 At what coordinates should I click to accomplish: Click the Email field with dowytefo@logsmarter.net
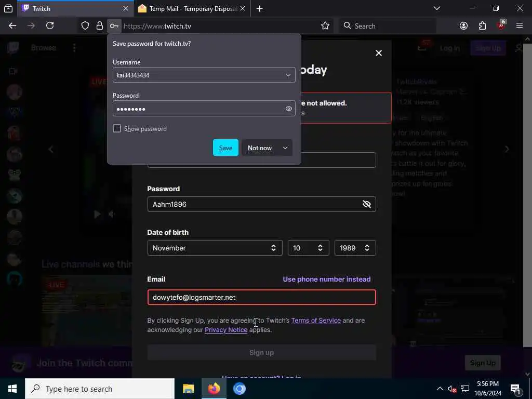point(262,297)
